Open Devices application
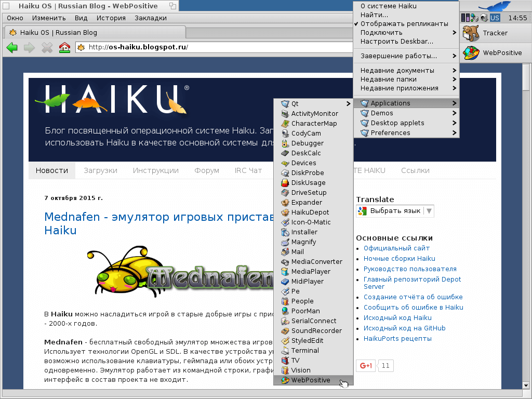The height and width of the screenshot is (399, 532). pos(313,163)
